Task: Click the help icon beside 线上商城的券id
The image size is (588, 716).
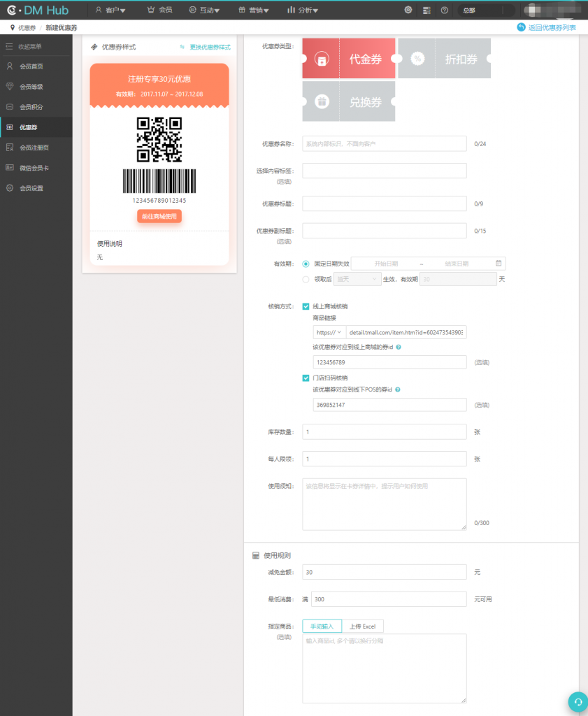Action: [x=399, y=348]
